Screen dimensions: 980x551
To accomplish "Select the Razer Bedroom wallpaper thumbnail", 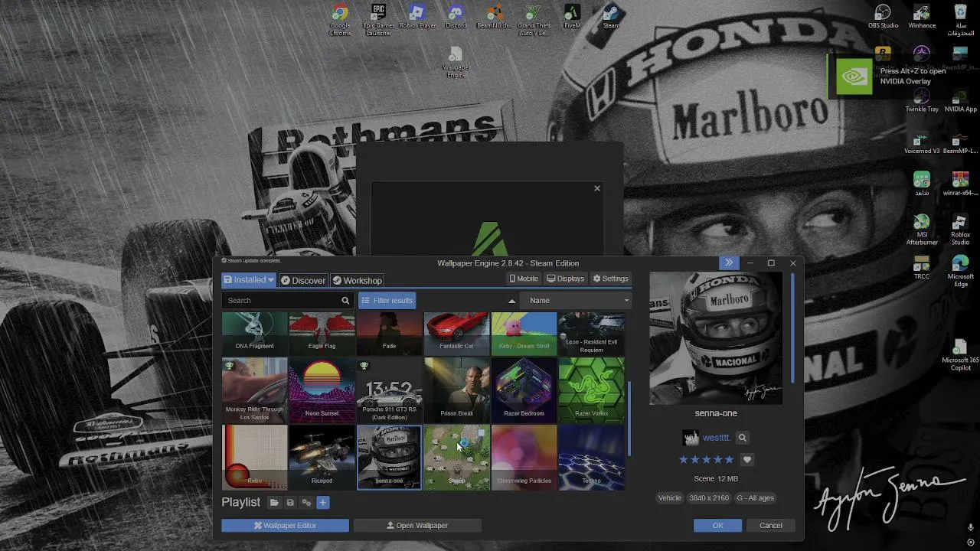I will pyautogui.click(x=524, y=390).
